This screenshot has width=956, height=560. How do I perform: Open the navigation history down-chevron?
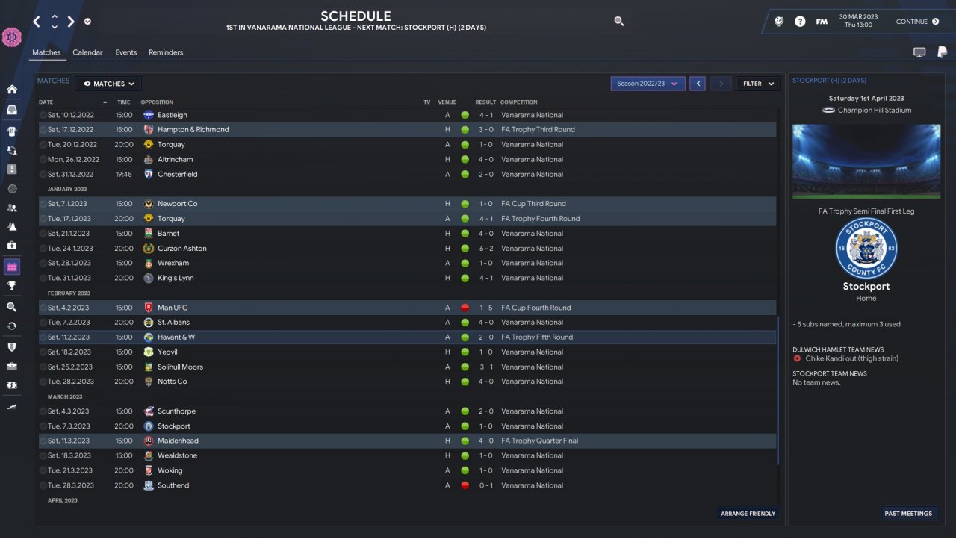[x=87, y=22]
